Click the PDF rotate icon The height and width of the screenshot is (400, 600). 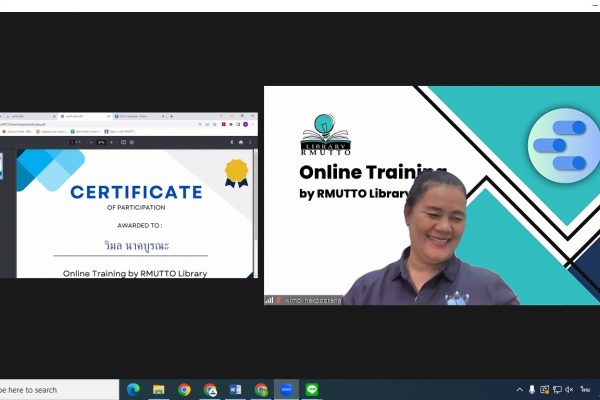coord(132,142)
